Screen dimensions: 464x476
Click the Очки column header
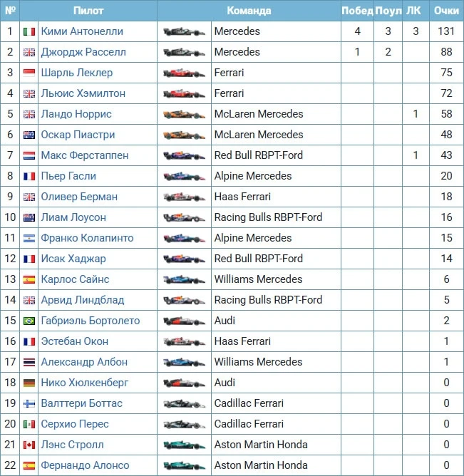pos(446,11)
